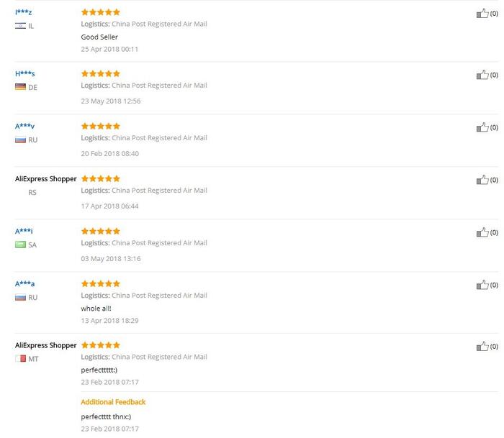Click the username A***v

25,127
